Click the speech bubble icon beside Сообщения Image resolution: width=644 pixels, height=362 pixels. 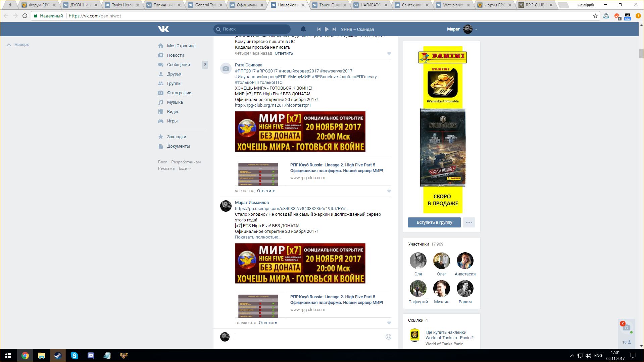coord(161,64)
